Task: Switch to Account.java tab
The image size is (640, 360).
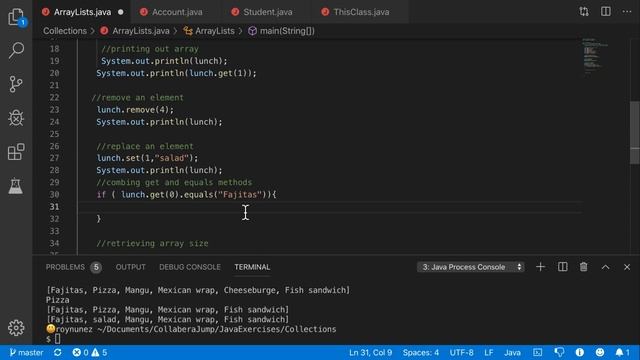Action: pyautogui.click(x=176, y=12)
